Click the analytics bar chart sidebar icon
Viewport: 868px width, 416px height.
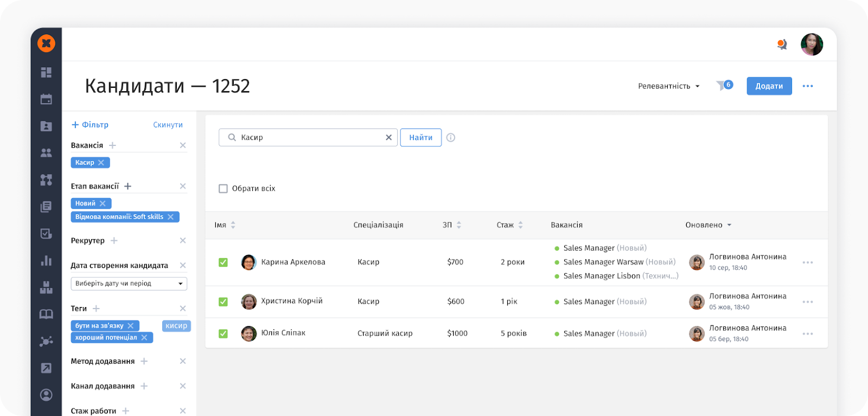[46, 260]
